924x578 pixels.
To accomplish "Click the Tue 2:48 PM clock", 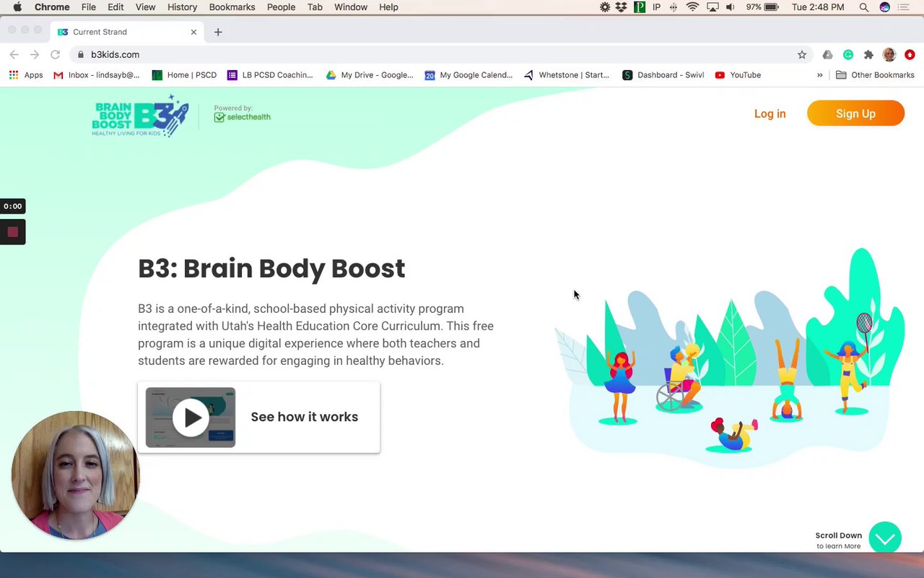I will [x=818, y=7].
